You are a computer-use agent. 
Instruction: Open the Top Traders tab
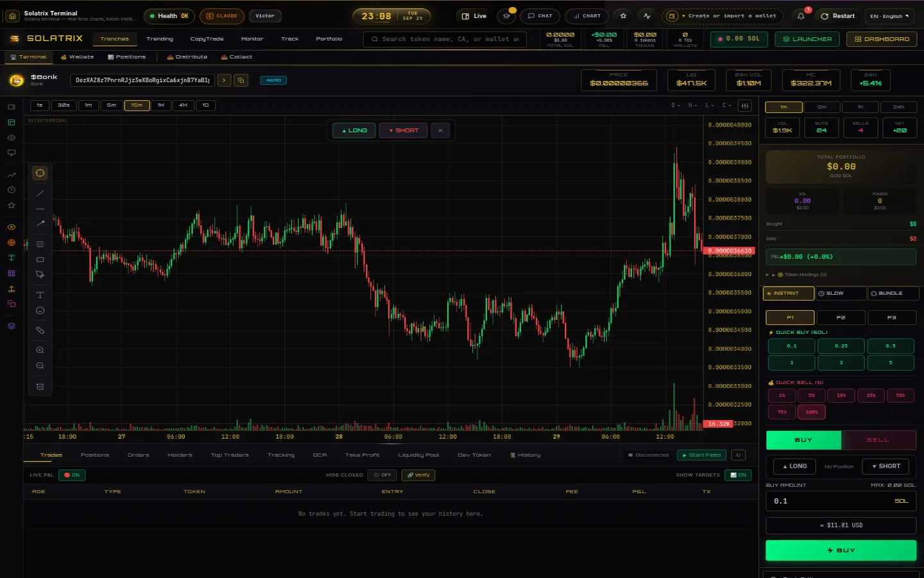click(x=230, y=455)
